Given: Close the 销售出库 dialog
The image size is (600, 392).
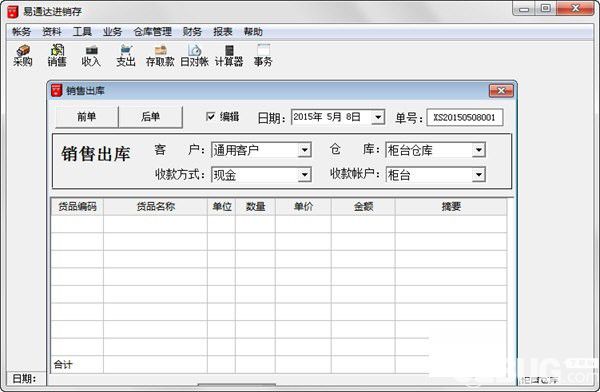Looking at the screenshot, I should pos(501,91).
